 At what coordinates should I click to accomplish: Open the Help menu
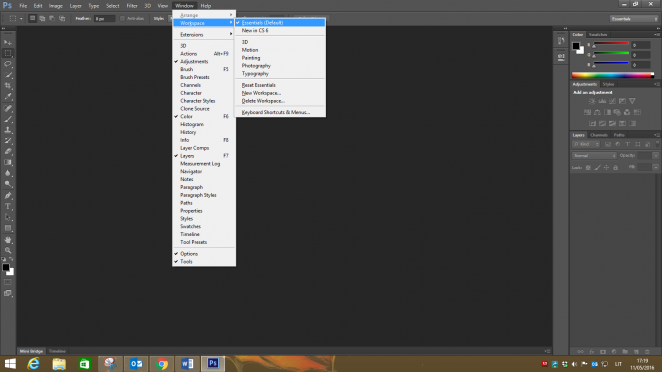pos(206,6)
